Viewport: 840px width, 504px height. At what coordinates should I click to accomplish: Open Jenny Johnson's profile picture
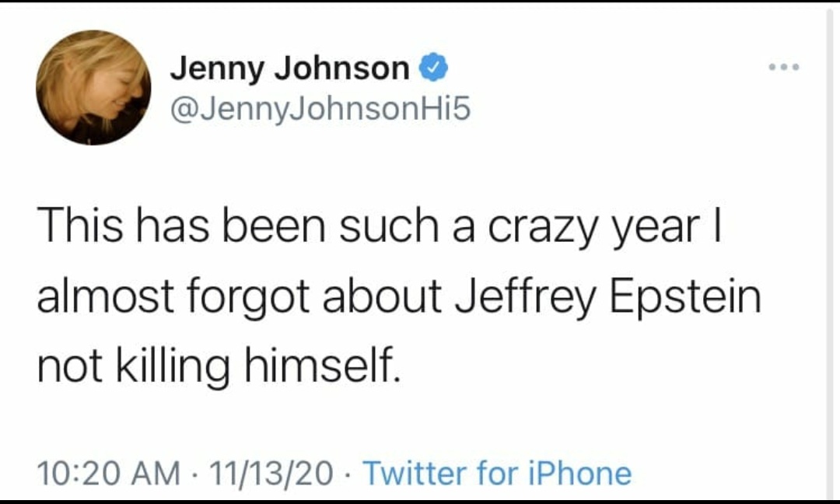coord(93,88)
